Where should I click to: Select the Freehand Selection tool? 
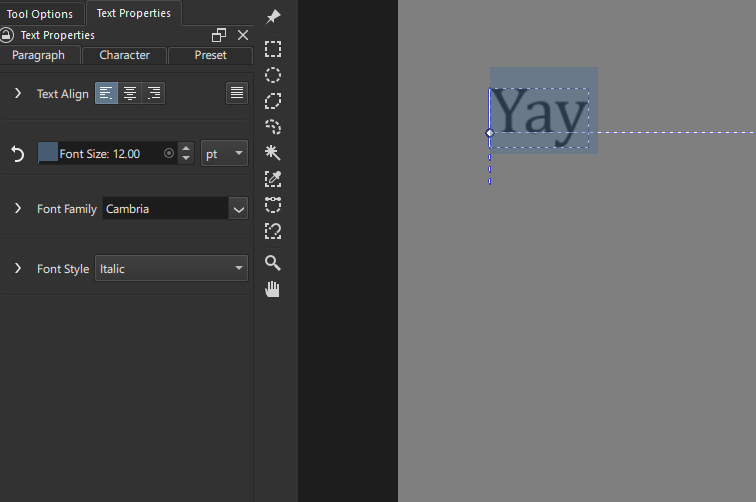point(273,127)
